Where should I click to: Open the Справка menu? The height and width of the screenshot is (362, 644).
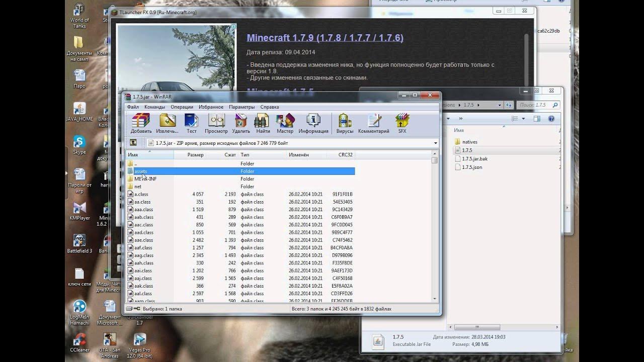point(270,107)
